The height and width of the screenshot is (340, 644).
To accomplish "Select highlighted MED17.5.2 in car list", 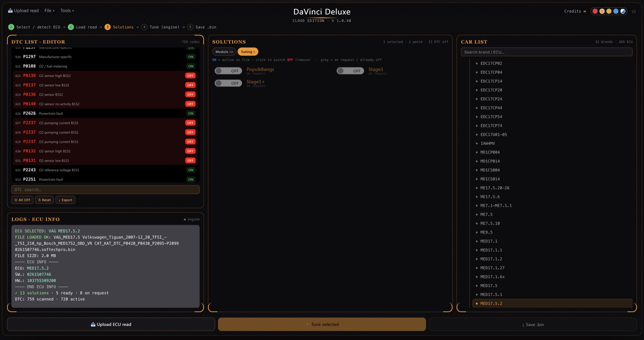I will point(553,303).
